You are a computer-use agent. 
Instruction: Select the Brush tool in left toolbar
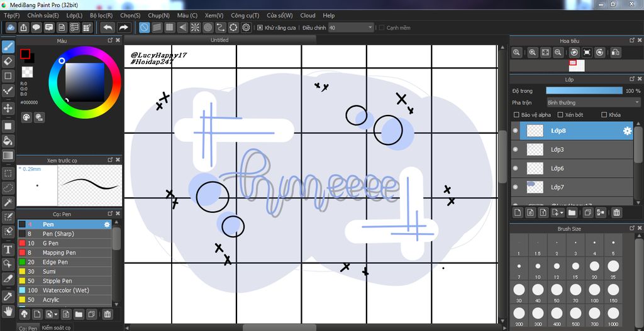point(8,46)
